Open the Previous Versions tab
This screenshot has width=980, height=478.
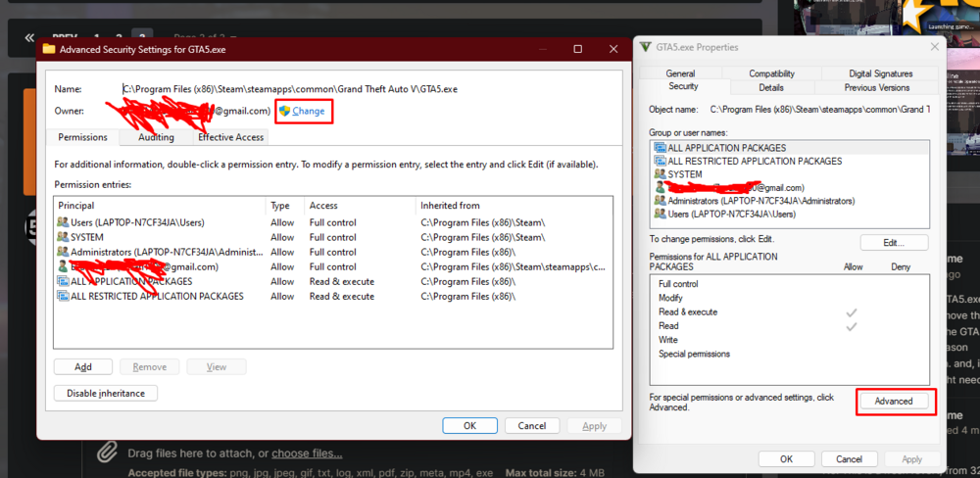point(877,87)
